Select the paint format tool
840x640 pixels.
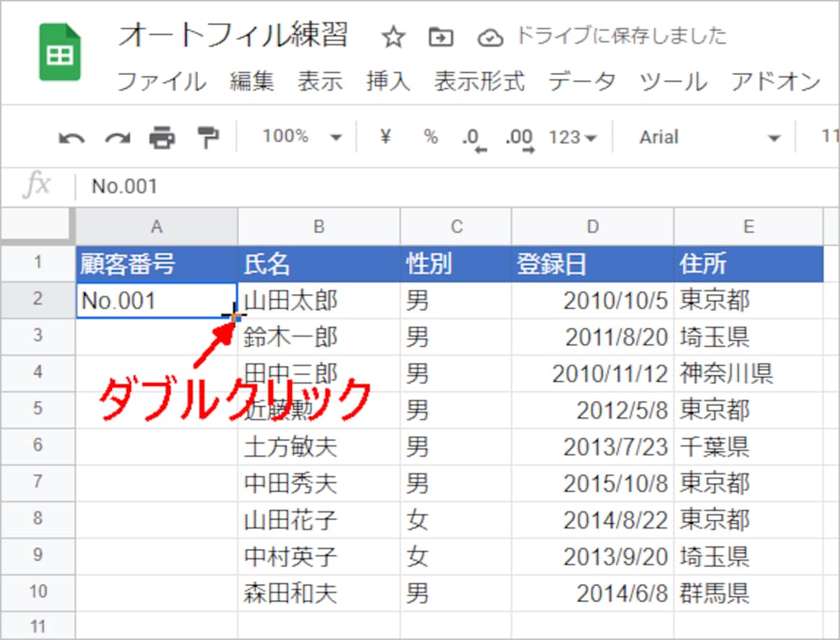point(207,137)
